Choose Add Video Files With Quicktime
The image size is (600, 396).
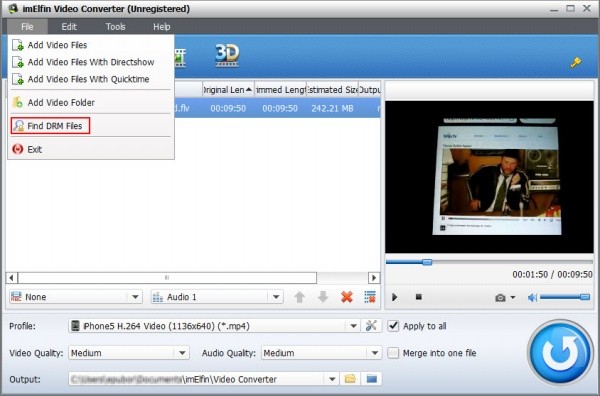coord(91,79)
